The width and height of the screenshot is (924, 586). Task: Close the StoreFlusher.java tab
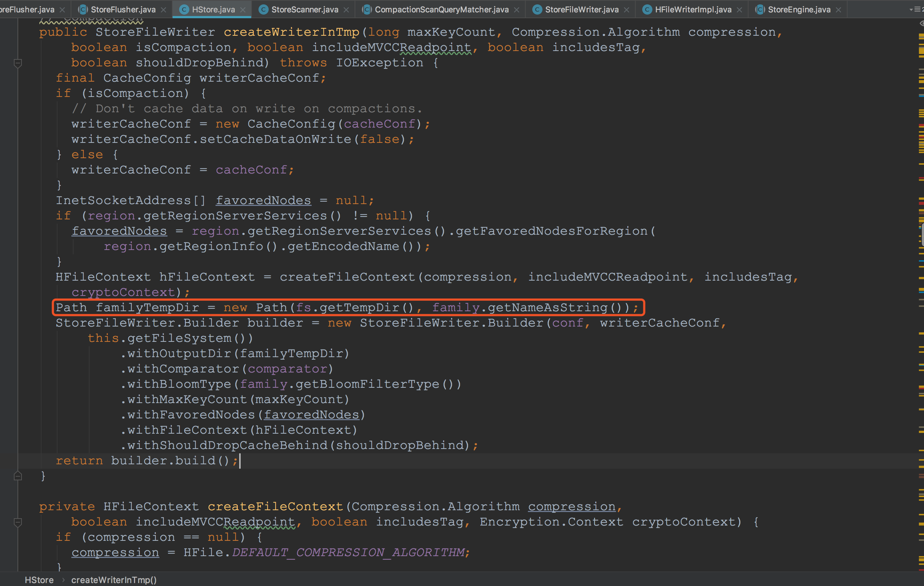[x=163, y=9]
